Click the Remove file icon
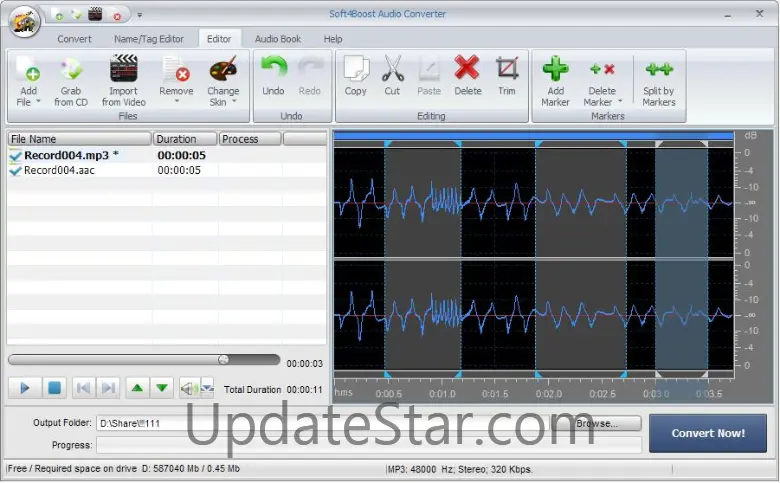Image resolution: width=780 pixels, height=483 pixels. coord(176,70)
